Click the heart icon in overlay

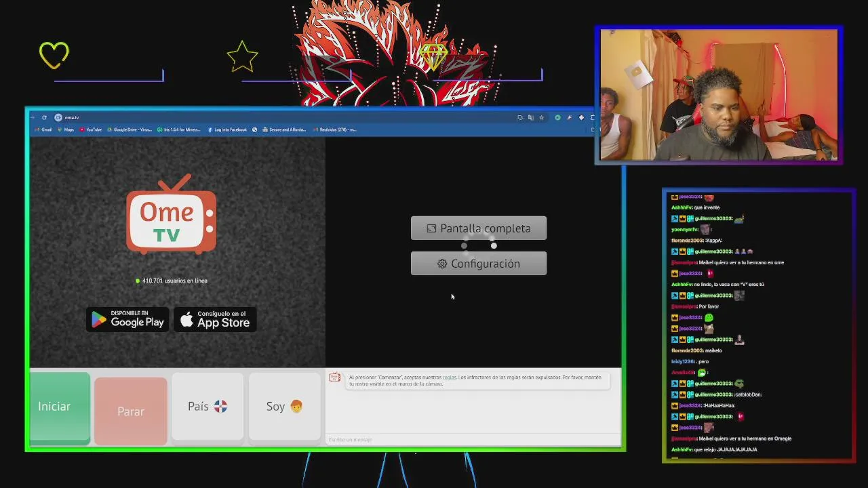pos(54,55)
